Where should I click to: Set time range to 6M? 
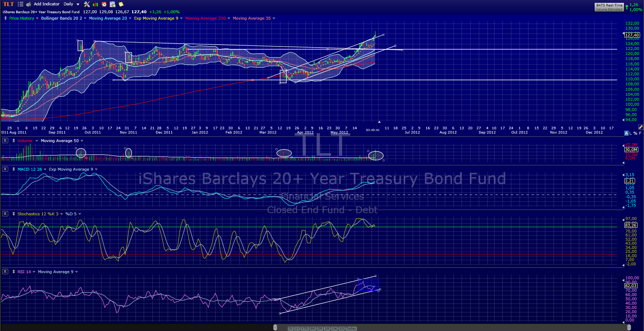pos(313,329)
